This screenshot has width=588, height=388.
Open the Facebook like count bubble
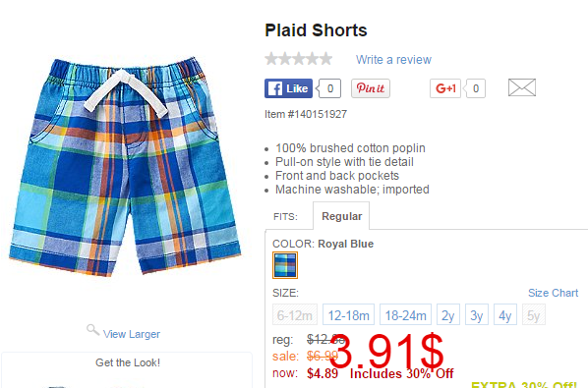[329, 88]
